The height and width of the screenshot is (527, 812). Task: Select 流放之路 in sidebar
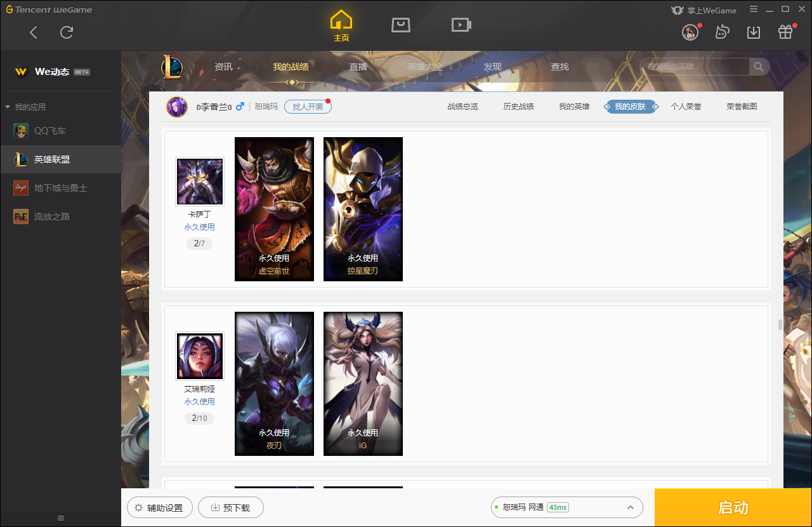[60, 217]
